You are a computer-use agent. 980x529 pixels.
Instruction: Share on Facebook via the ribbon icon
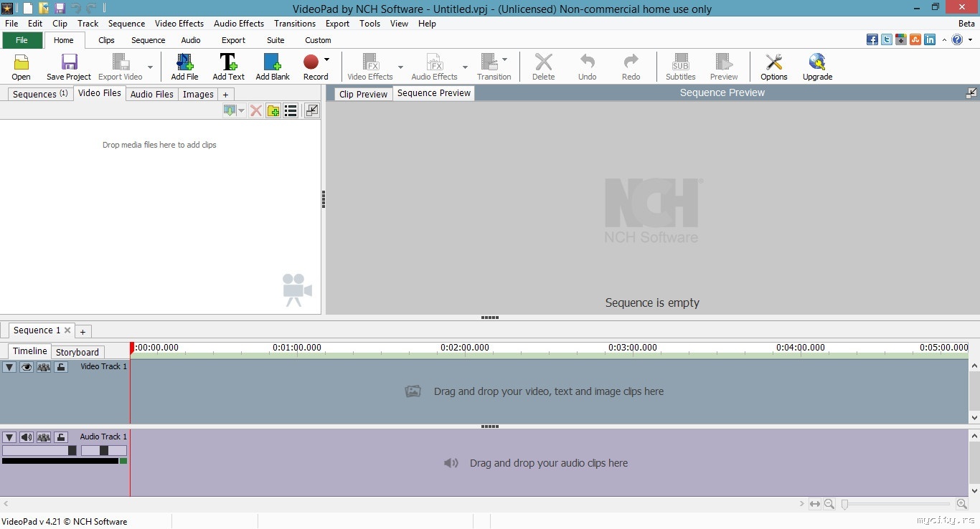coord(872,40)
